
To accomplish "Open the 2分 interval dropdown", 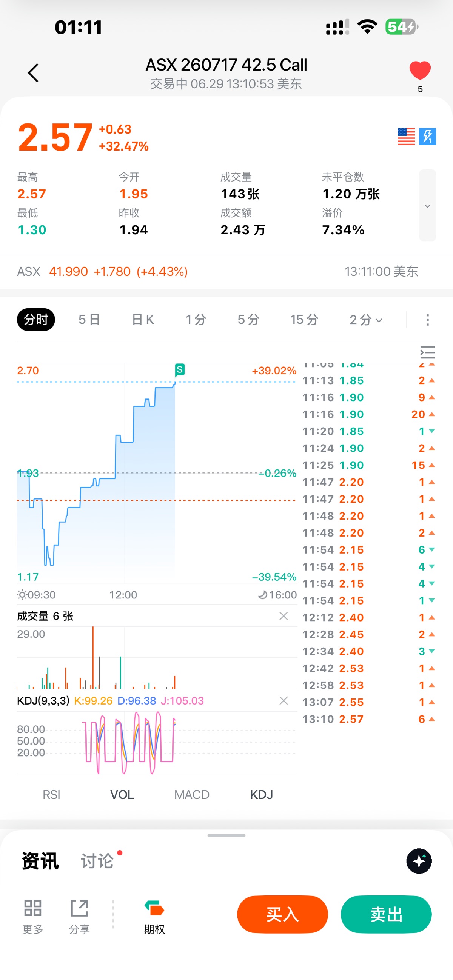I will [366, 320].
